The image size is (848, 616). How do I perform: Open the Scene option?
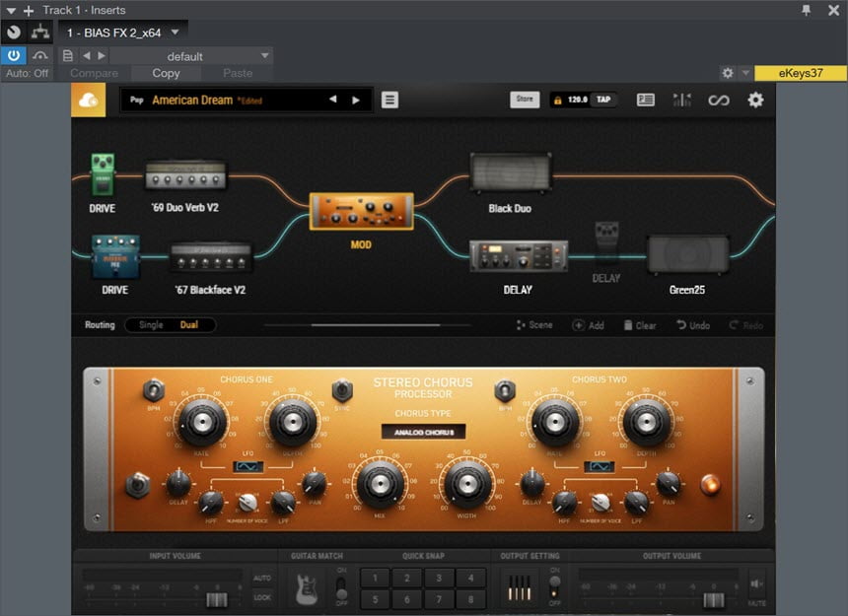click(x=534, y=324)
